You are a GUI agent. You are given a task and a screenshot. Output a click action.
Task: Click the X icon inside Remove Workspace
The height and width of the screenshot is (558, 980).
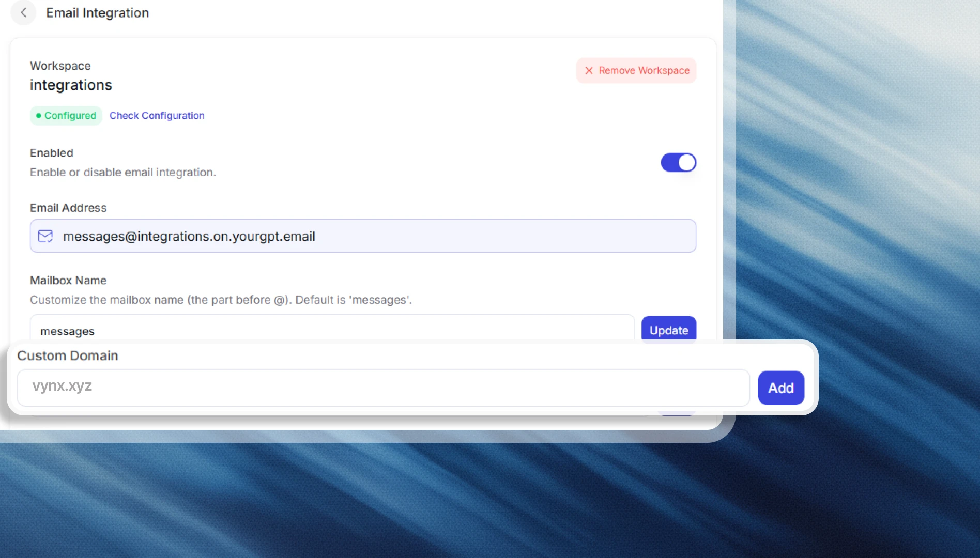(x=588, y=70)
